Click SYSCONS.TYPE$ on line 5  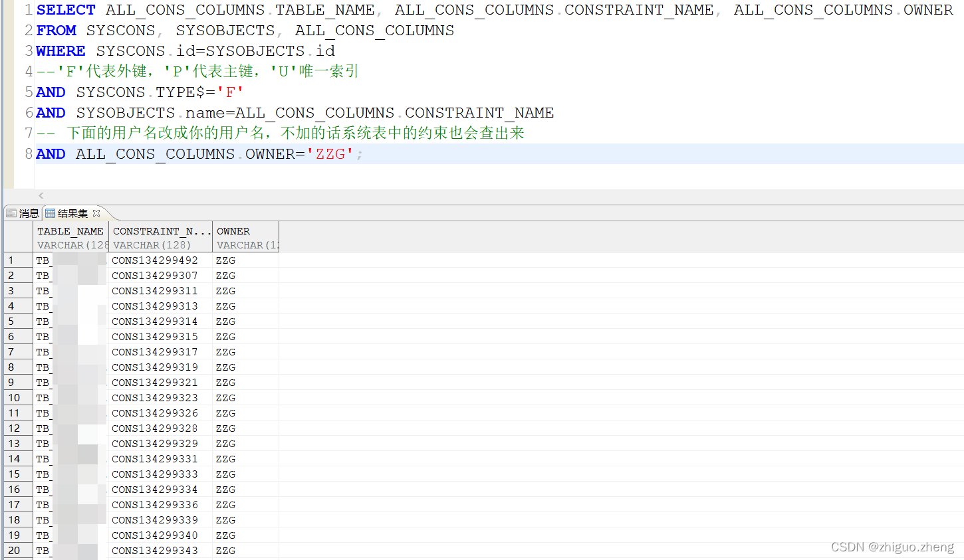(140, 92)
